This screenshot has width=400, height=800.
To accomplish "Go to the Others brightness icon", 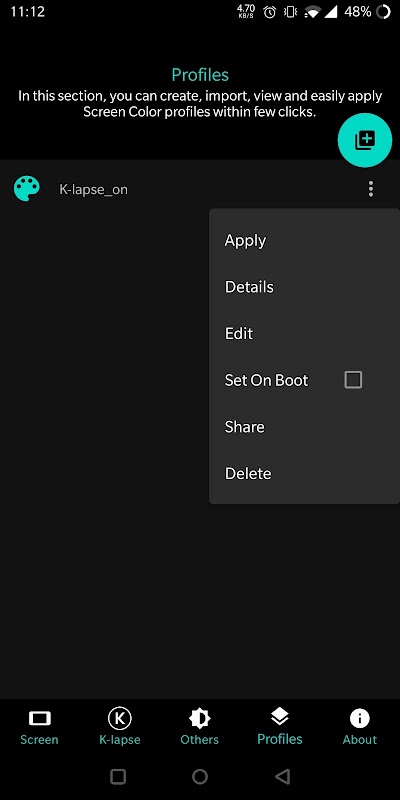I will tap(199, 719).
